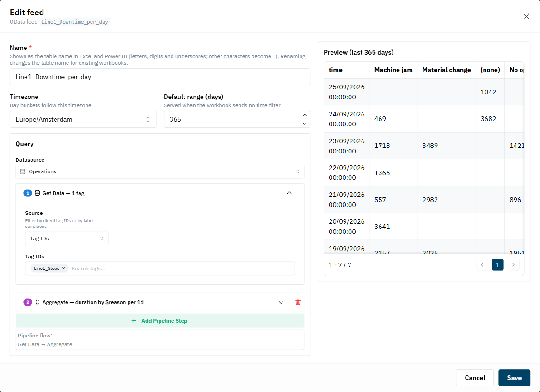Click the (none) column header
This screenshot has width=540, height=392.
[x=490, y=70]
